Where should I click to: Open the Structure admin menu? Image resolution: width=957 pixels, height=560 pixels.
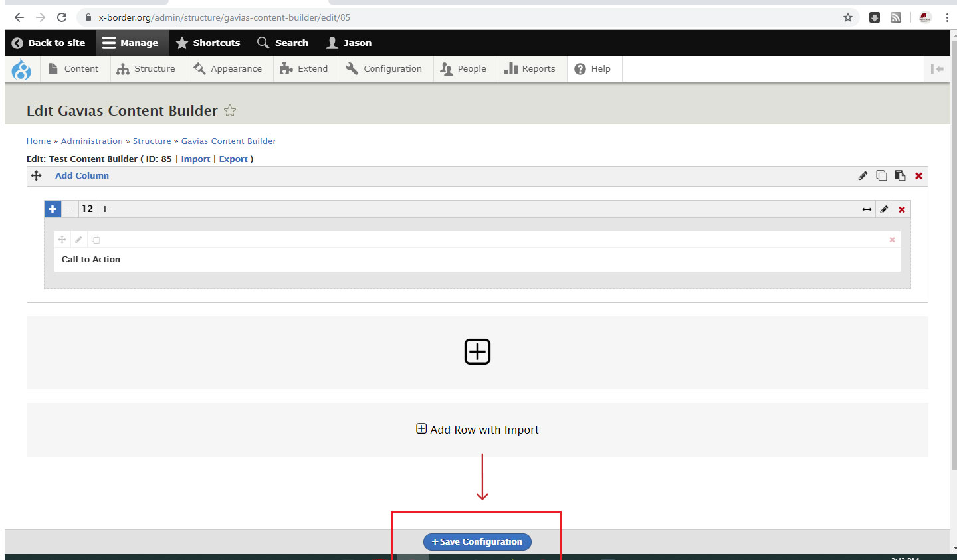146,69
